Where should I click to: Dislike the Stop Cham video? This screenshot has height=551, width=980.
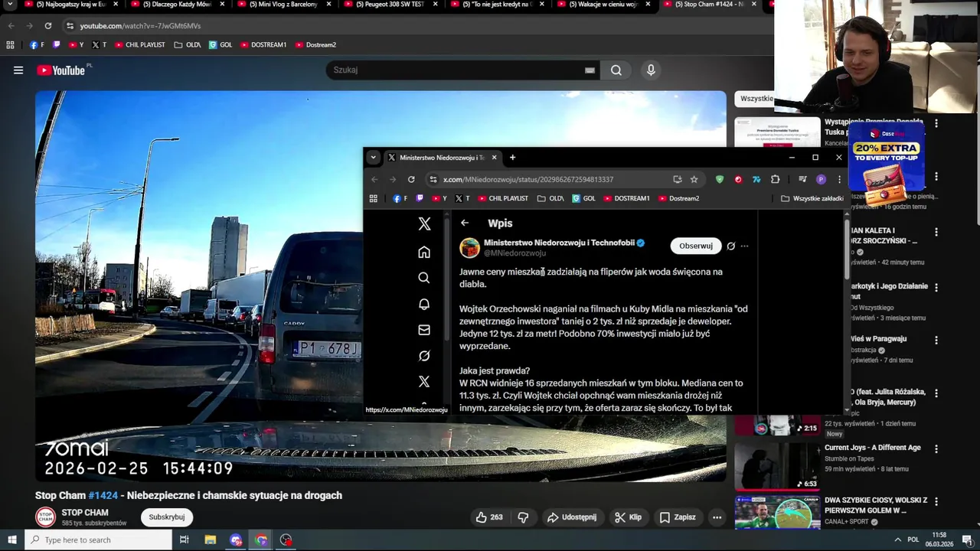(523, 517)
